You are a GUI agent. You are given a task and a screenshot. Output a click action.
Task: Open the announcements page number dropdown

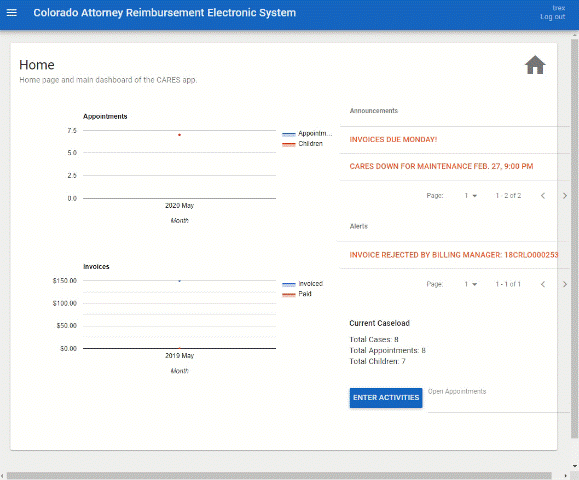pos(470,196)
